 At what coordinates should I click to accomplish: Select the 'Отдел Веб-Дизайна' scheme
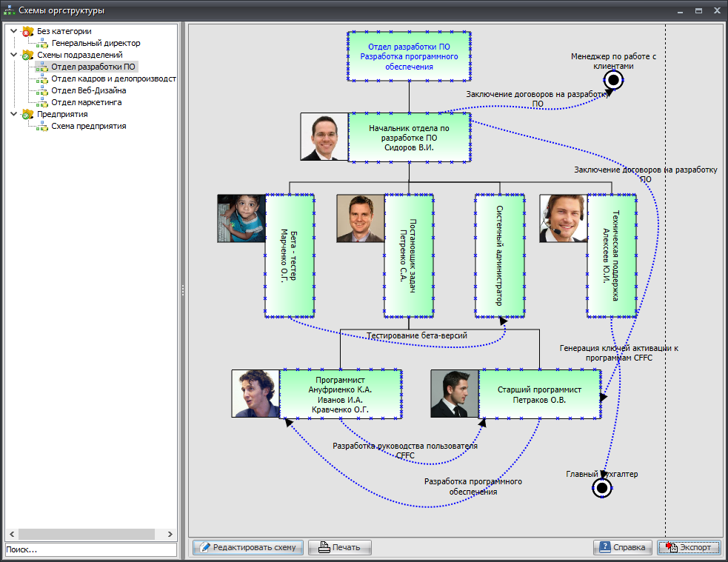[88, 90]
